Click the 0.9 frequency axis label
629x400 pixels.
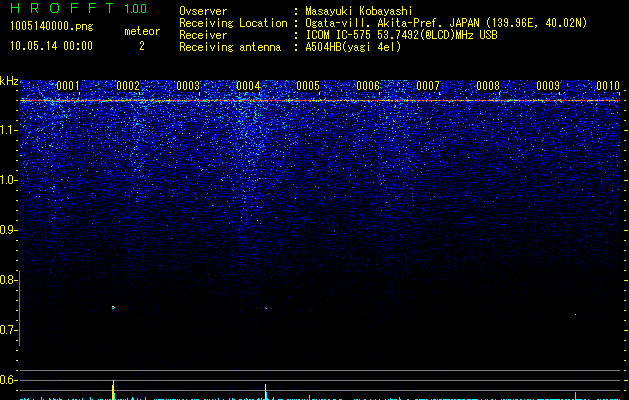pos(8,230)
